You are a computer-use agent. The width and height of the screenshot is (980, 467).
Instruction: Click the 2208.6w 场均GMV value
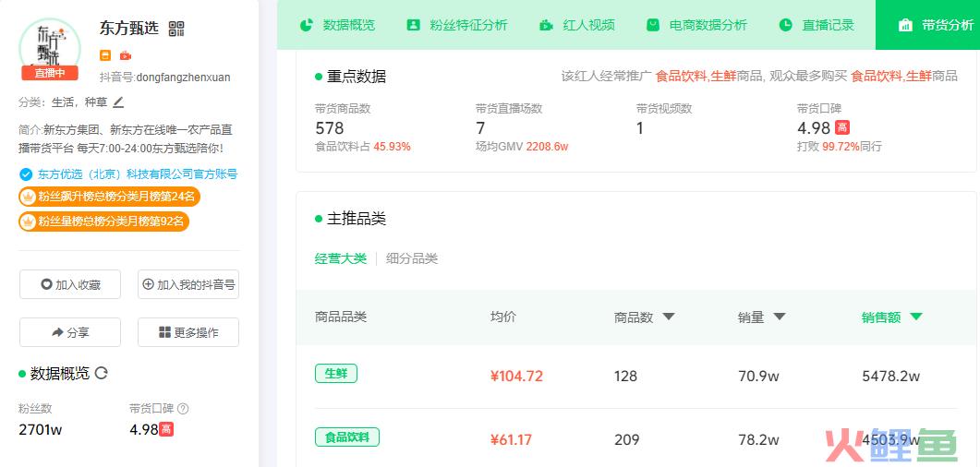coord(547,147)
